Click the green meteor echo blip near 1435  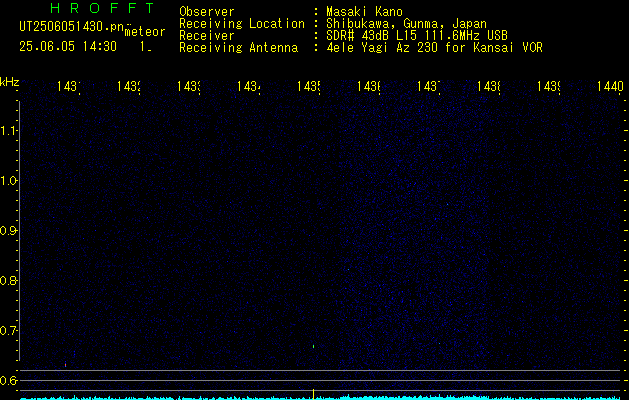pos(313,346)
